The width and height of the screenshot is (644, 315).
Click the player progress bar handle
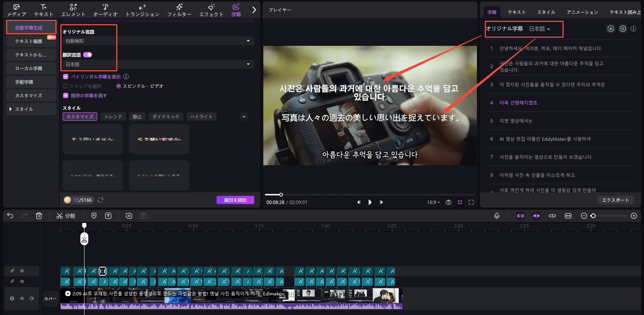(x=281, y=195)
